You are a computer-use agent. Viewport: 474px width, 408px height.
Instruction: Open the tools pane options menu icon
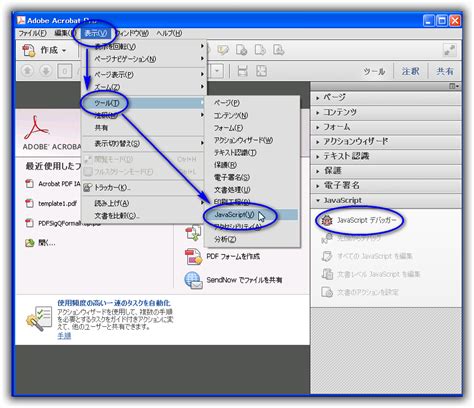[x=454, y=86]
